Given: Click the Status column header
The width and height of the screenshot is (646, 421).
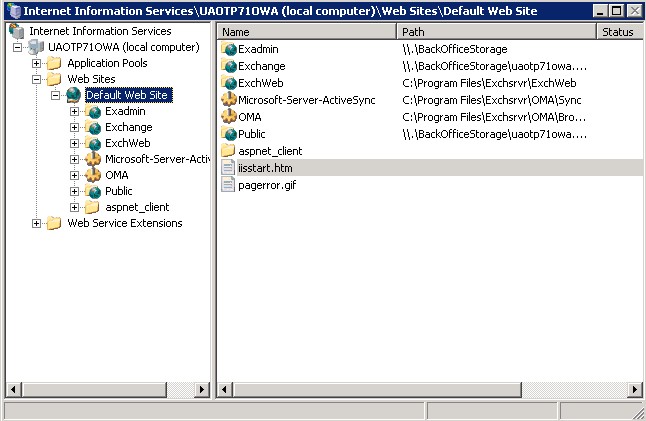Looking at the screenshot, I should pos(618,32).
